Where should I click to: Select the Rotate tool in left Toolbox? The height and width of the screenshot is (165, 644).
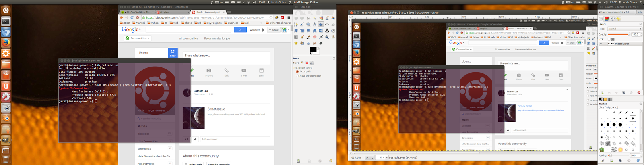point(296,30)
